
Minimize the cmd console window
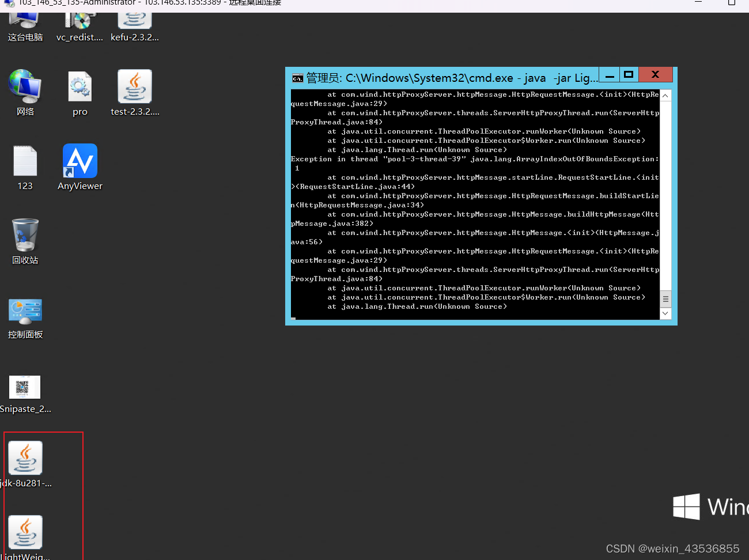(x=610, y=75)
